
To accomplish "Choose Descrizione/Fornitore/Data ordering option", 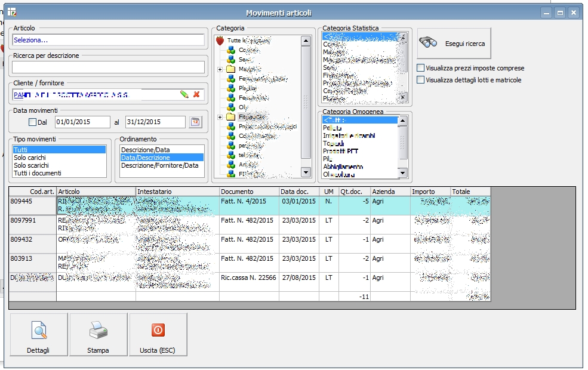I will point(159,165).
